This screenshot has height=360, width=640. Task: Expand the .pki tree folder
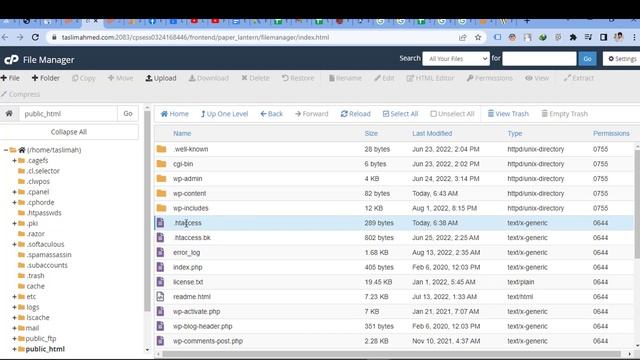[x=14, y=223]
